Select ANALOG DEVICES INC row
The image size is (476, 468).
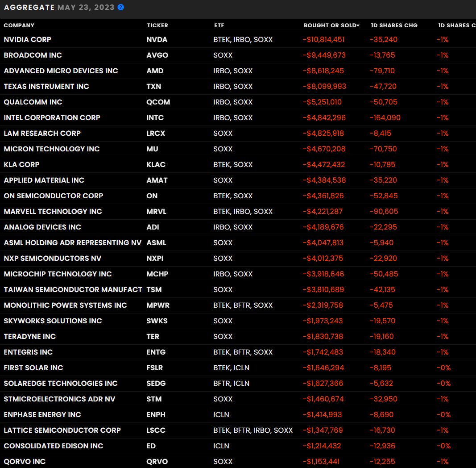42,227
